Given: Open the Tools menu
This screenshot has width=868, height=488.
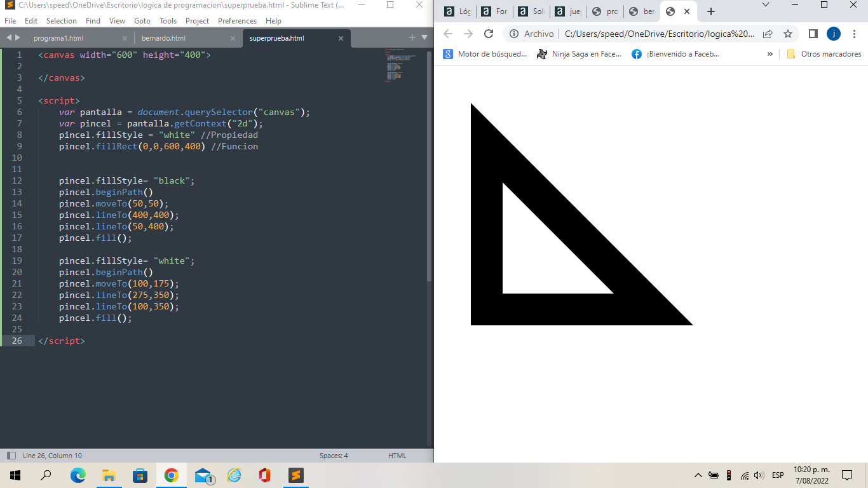Looking at the screenshot, I should (x=168, y=21).
